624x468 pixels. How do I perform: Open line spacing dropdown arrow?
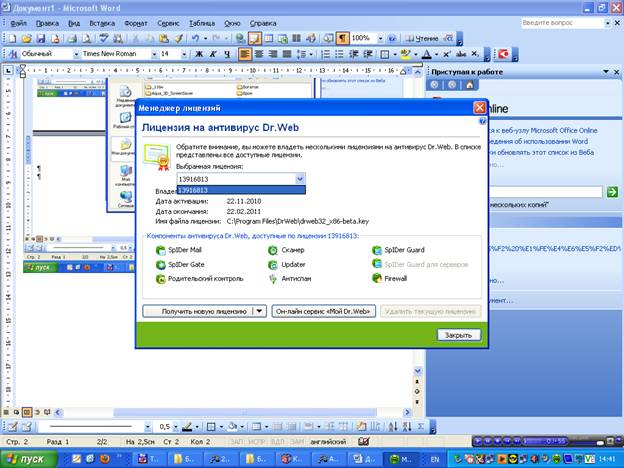[311, 54]
